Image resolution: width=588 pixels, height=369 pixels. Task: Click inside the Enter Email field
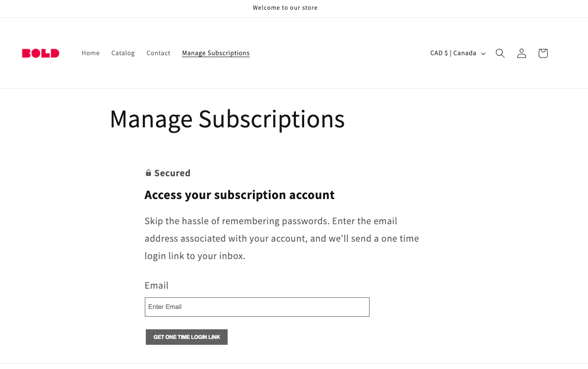pos(257,307)
